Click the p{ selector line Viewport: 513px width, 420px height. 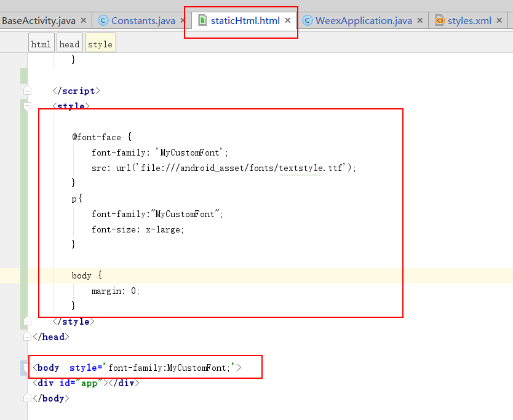[x=77, y=199]
